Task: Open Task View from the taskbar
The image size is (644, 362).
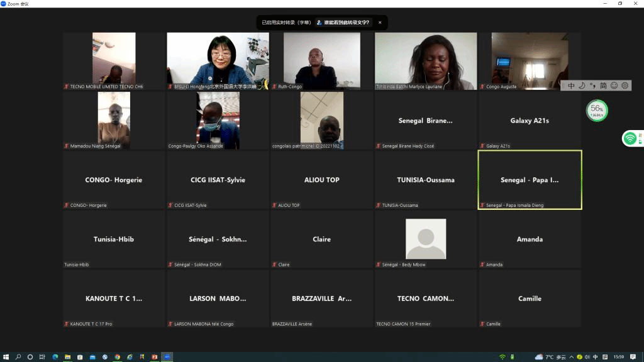Action: (42, 357)
